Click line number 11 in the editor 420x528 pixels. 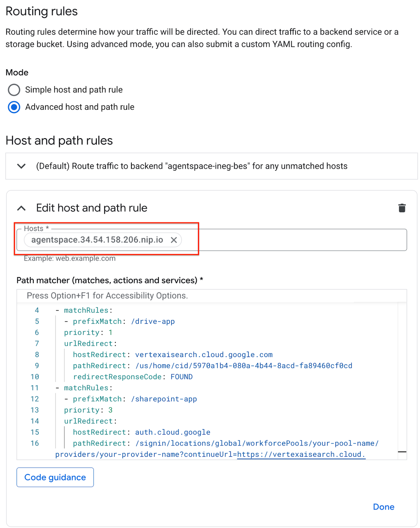[x=35, y=388]
